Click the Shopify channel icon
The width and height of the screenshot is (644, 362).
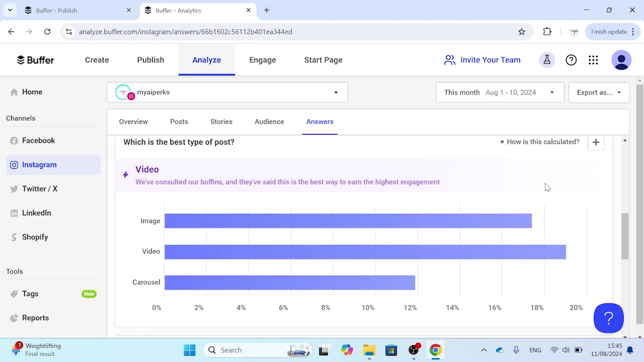tap(14, 237)
